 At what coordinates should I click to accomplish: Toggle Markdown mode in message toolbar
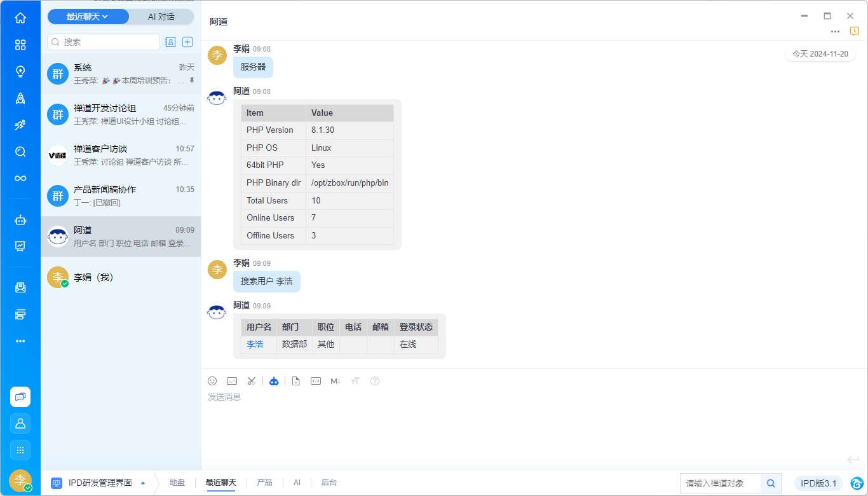point(336,381)
